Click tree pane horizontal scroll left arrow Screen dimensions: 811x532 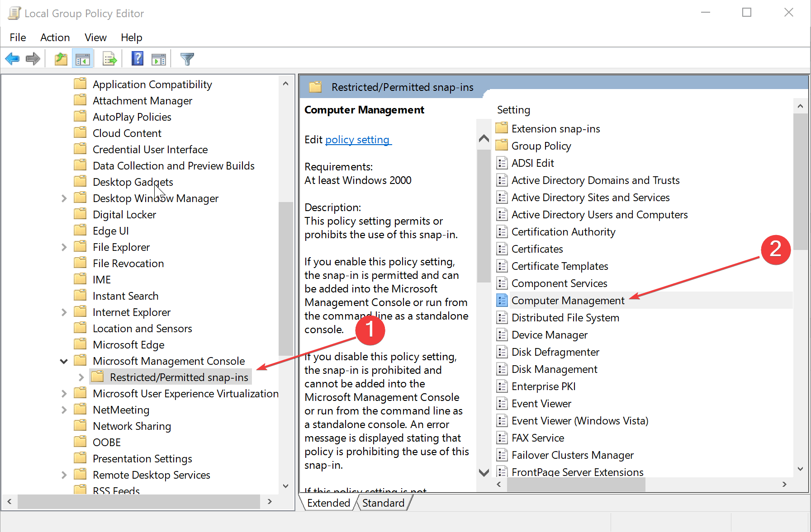coord(9,501)
